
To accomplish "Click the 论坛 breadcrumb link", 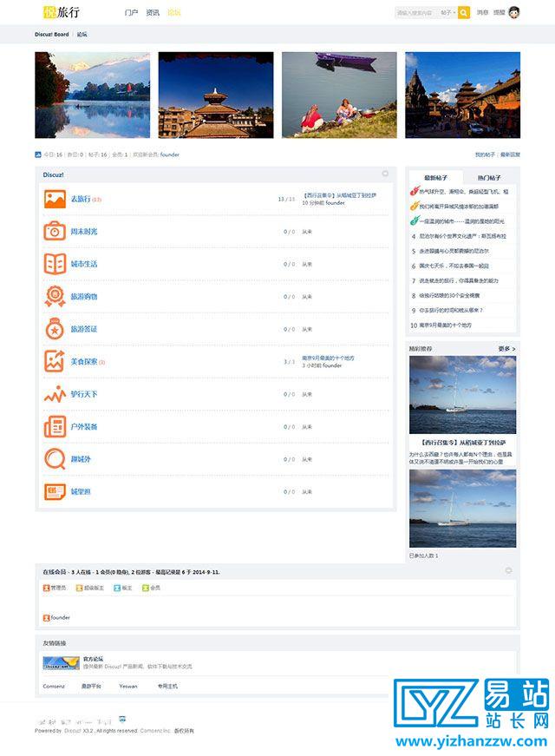I will [x=82, y=34].
